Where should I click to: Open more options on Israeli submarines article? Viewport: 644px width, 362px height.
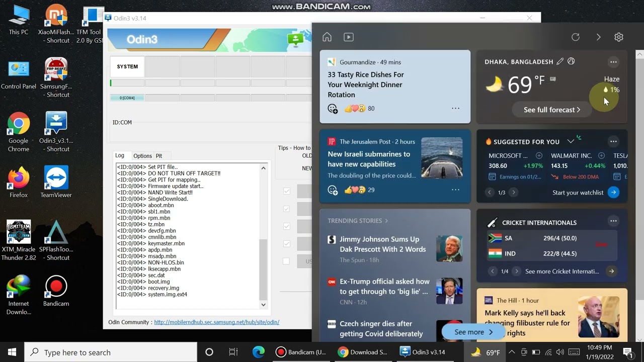pos(455,190)
